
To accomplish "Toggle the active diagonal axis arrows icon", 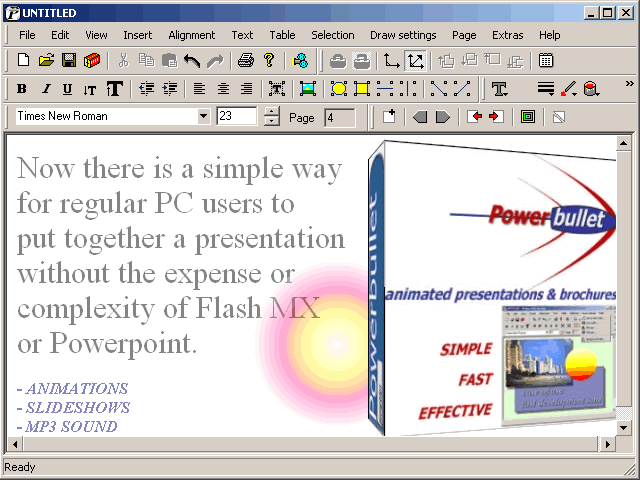I will coord(415,61).
